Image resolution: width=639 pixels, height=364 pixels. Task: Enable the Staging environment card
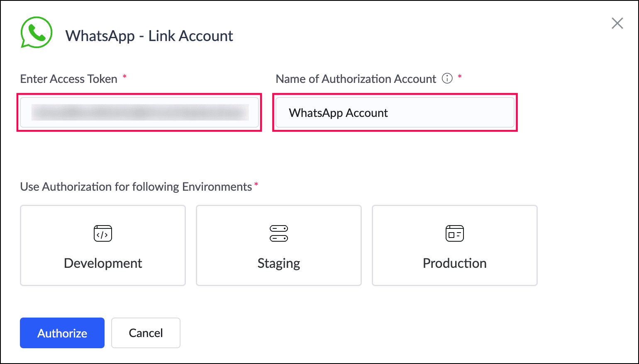pos(279,245)
